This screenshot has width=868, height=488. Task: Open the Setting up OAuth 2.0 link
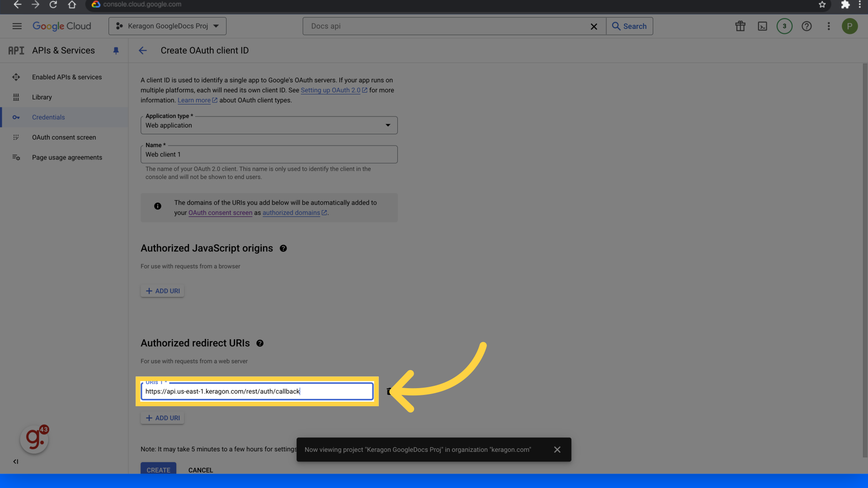click(x=334, y=90)
